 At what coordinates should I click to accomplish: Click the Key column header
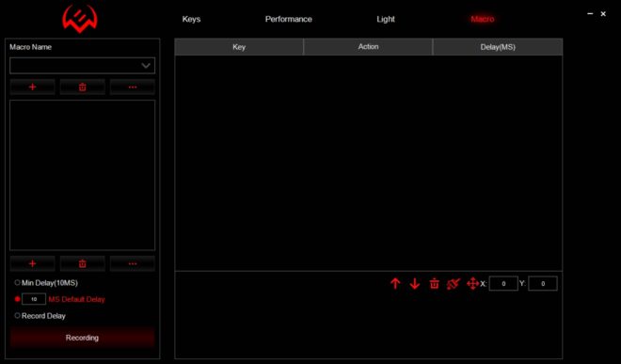239,47
